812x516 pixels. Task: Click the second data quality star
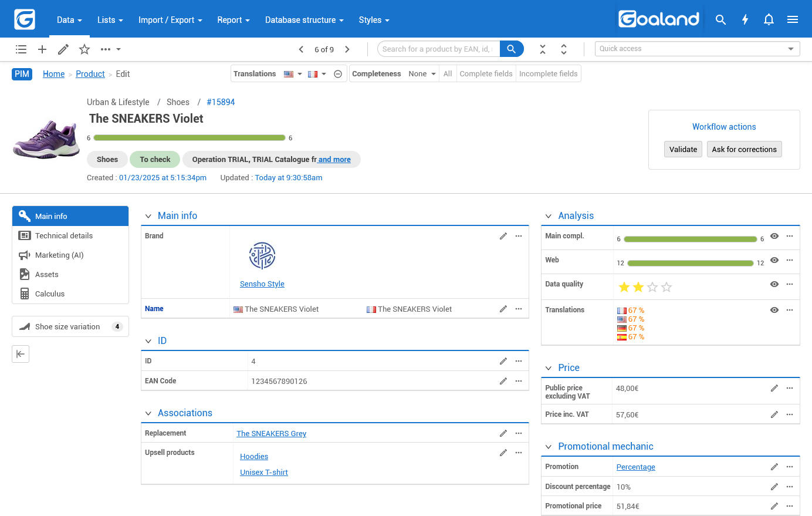coord(638,287)
